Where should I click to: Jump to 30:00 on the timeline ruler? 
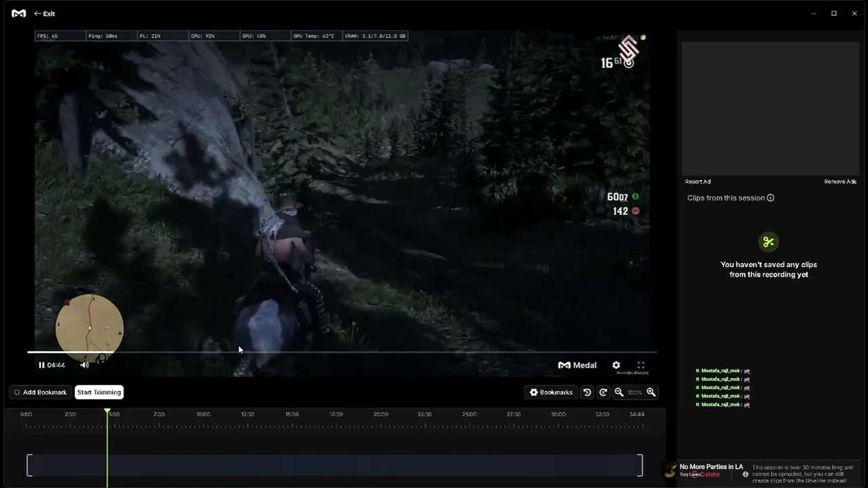coord(558,414)
